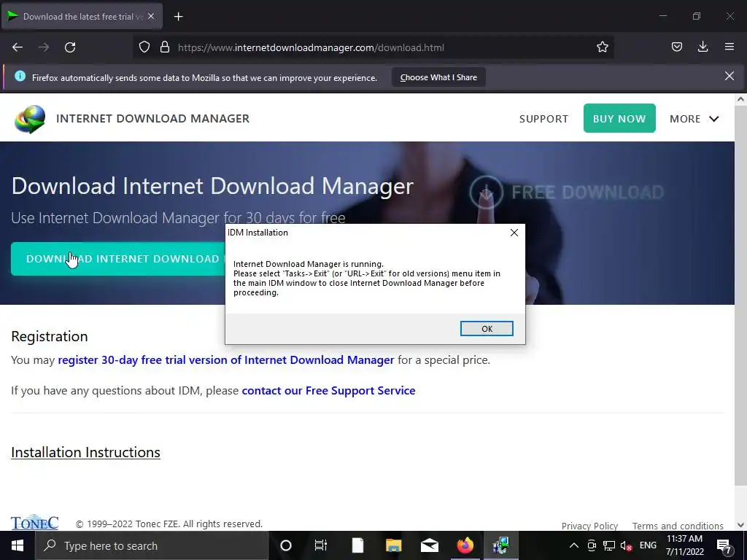Reload the current page

[x=70, y=47]
